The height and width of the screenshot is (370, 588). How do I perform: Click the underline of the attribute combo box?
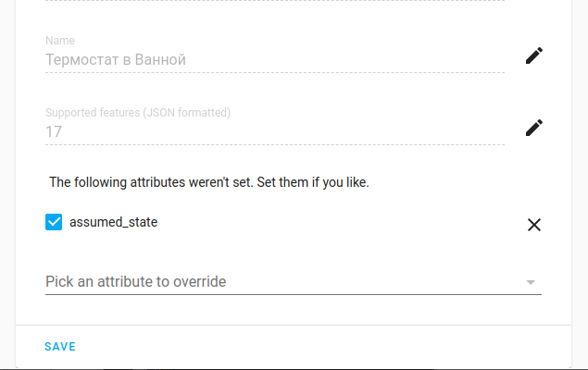293,294
